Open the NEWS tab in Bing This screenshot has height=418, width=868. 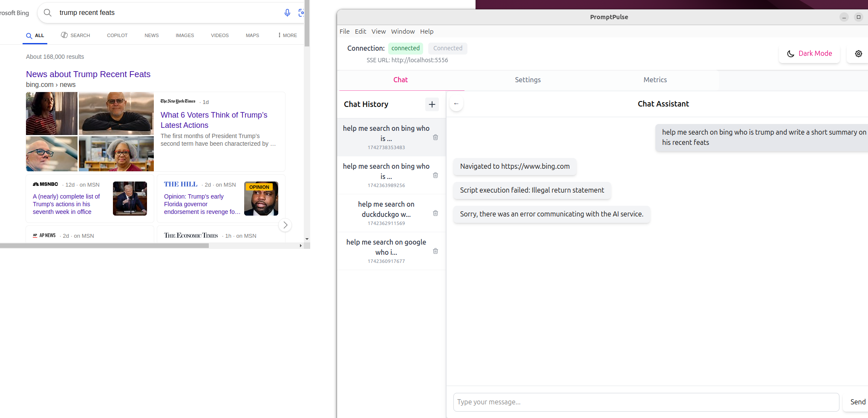tap(152, 35)
